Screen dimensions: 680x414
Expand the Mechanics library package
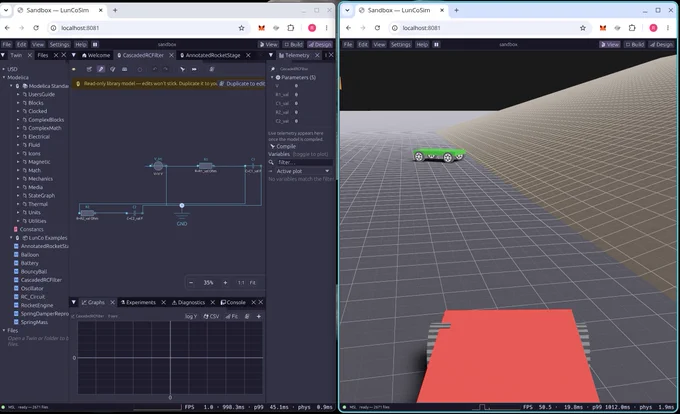coord(18,179)
